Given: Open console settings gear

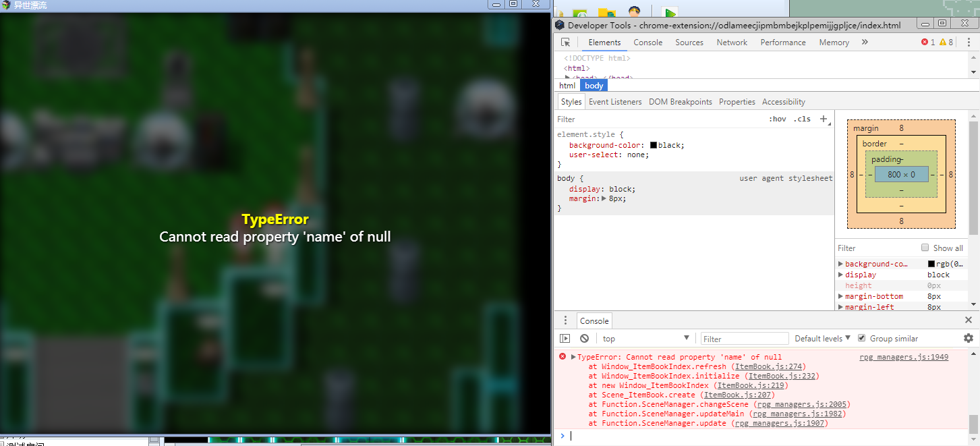Looking at the screenshot, I should [969, 338].
